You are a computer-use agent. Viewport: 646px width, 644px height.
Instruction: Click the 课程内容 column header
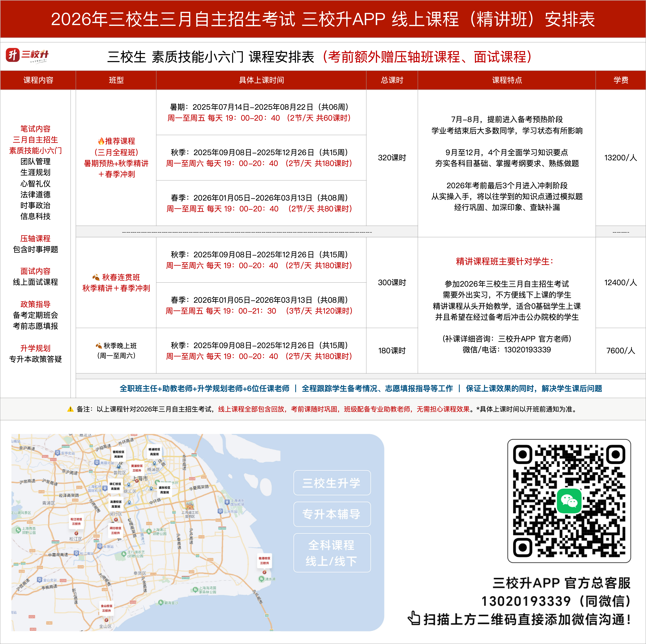point(38,80)
